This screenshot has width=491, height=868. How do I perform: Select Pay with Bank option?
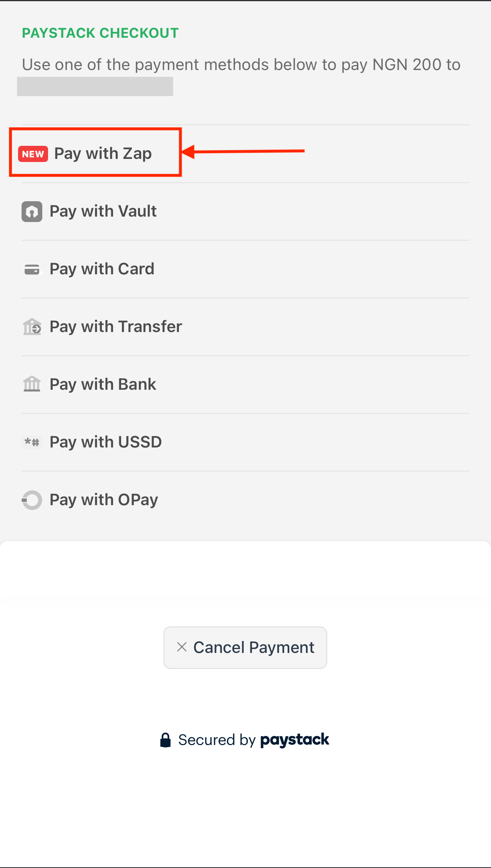tap(103, 384)
